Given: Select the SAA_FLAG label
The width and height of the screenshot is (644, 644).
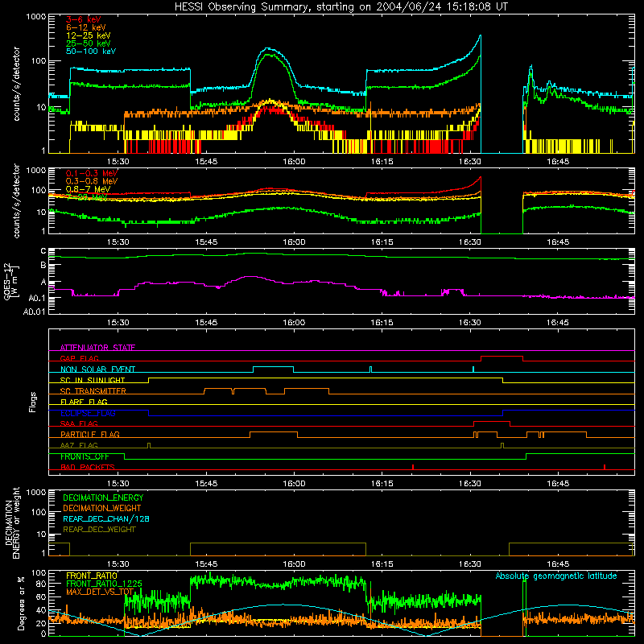Looking at the screenshot, I should (x=79, y=423).
